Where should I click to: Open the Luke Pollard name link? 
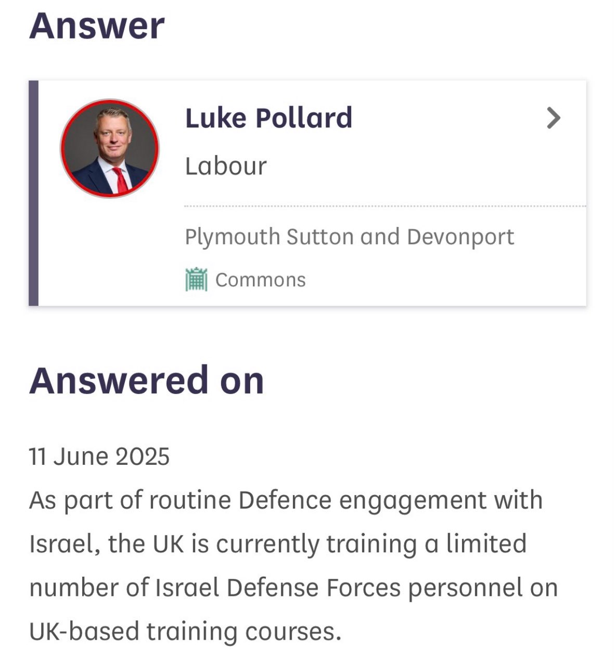pyautogui.click(x=268, y=118)
